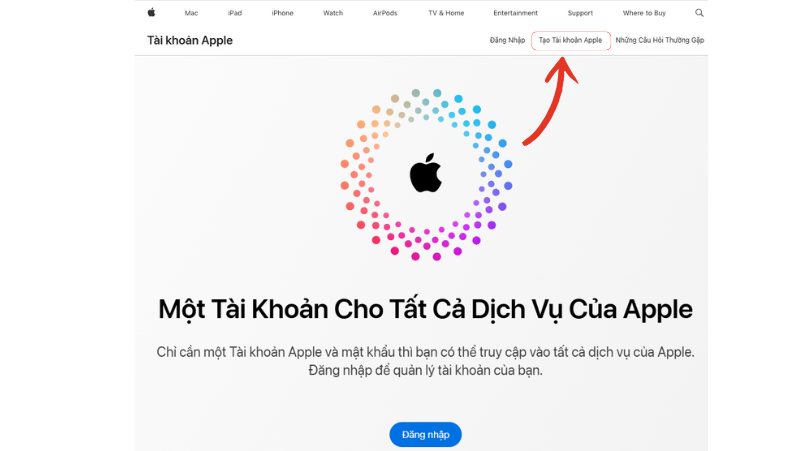Image resolution: width=800 pixels, height=451 pixels.
Task: Open the search magnifier icon
Action: pos(699,13)
